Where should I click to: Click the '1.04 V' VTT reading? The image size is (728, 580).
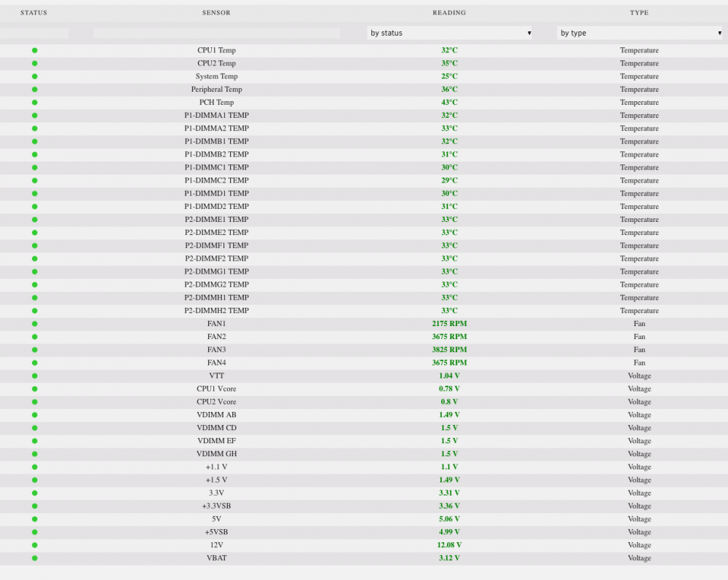(449, 376)
